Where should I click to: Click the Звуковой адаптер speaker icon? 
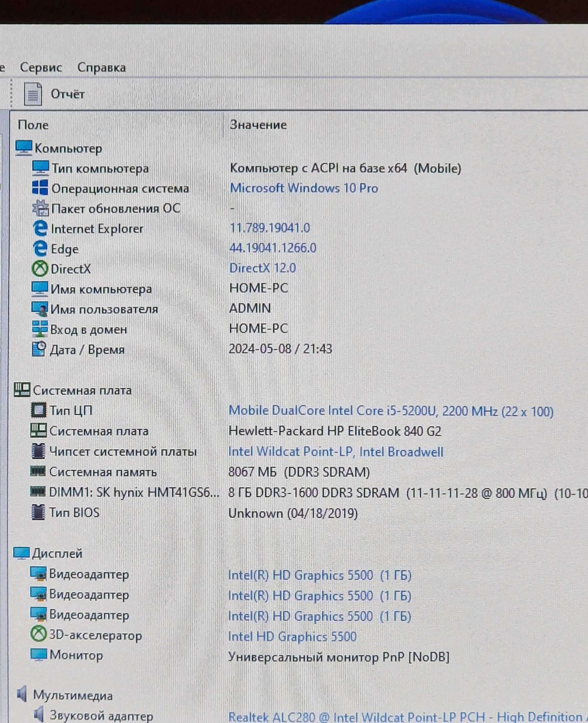pos(38,714)
